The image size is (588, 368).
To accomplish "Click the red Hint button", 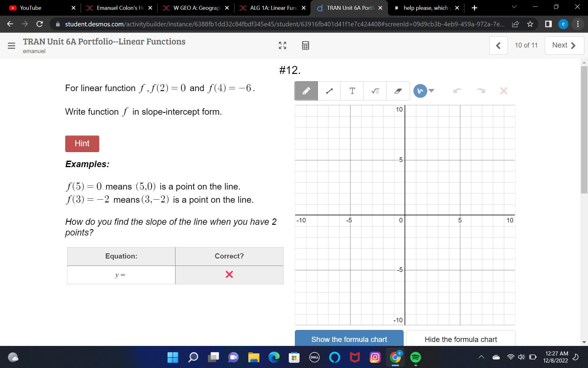I will coord(82,144).
